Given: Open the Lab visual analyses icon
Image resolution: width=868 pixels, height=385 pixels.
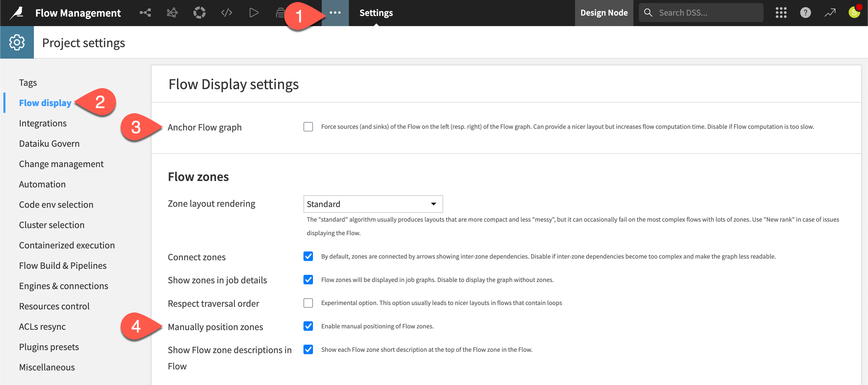Looking at the screenshot, I should [x=172, y=13].
